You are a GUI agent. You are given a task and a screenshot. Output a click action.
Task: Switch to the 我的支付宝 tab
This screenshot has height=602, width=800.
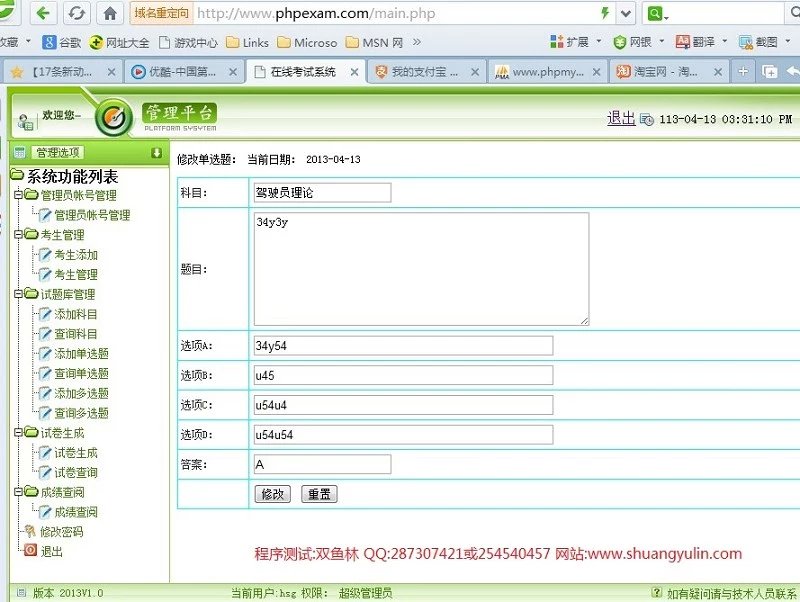coord(425,72)
